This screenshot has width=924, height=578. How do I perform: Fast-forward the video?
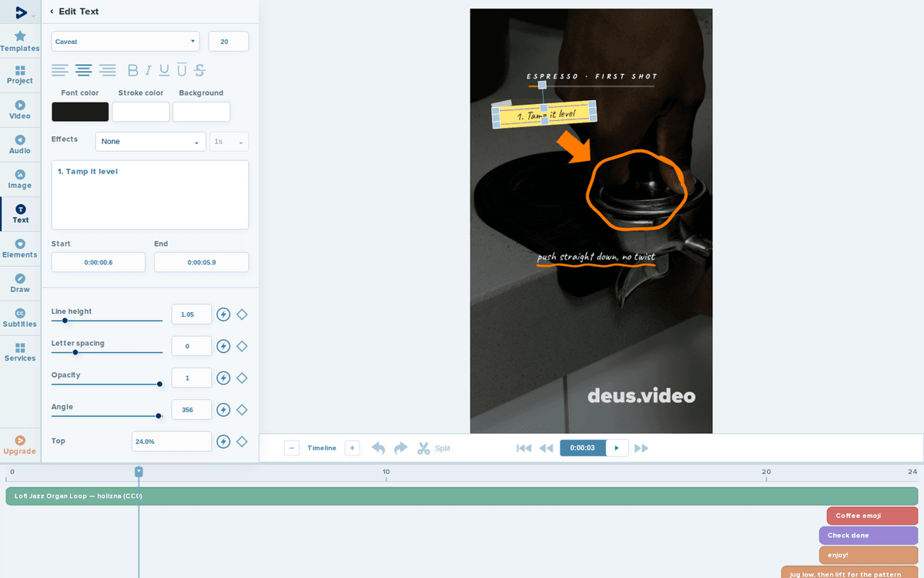(641, 448)
